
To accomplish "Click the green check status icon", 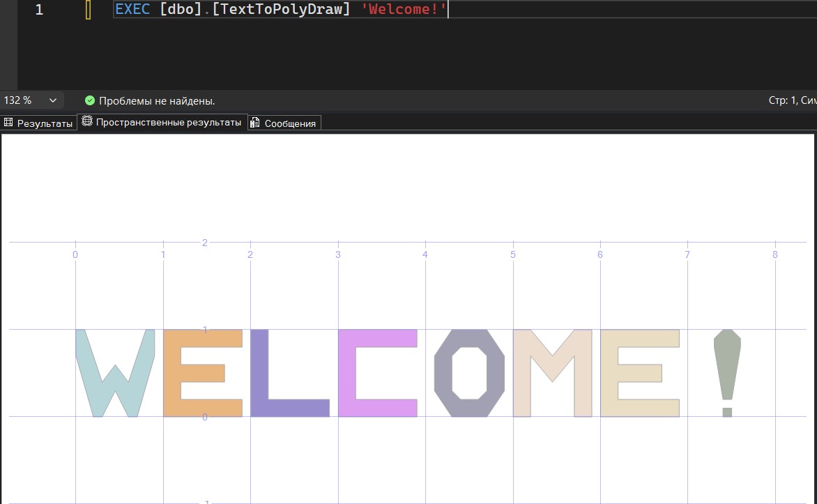I will pos(89,100).
